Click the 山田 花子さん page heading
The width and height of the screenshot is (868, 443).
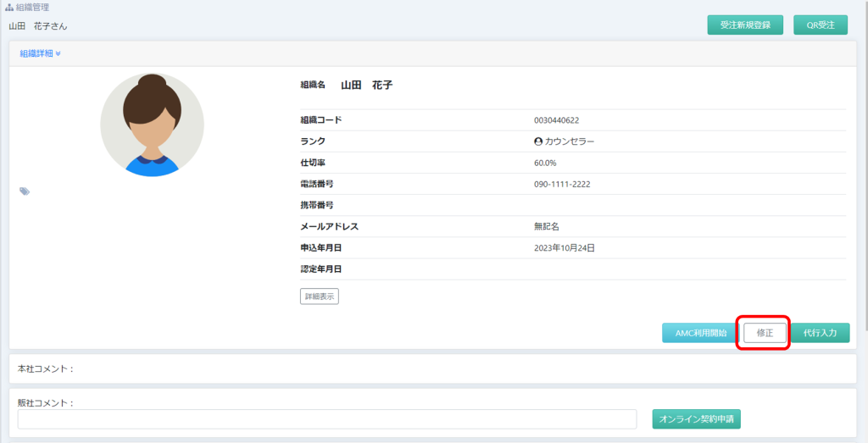[38, 25]
